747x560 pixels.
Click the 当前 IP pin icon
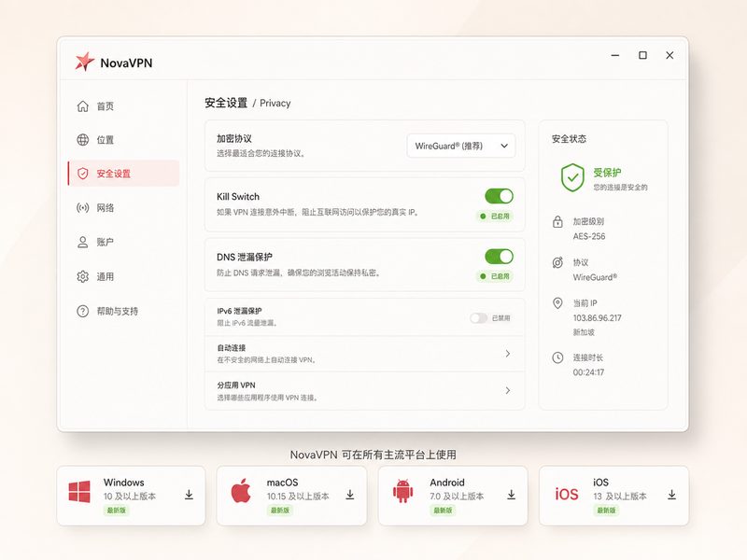pyautogui.click(x=557, y=302)
